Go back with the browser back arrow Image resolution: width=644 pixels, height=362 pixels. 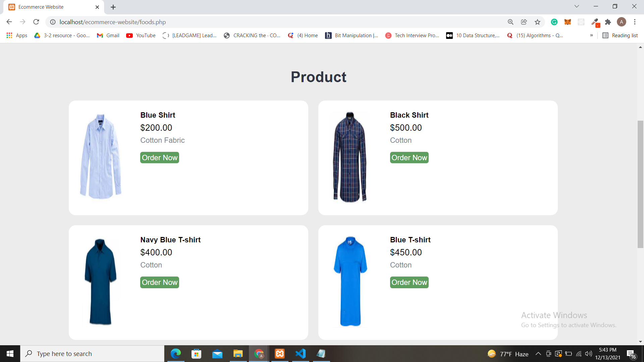pyautogui.click(x=9, y=22)
